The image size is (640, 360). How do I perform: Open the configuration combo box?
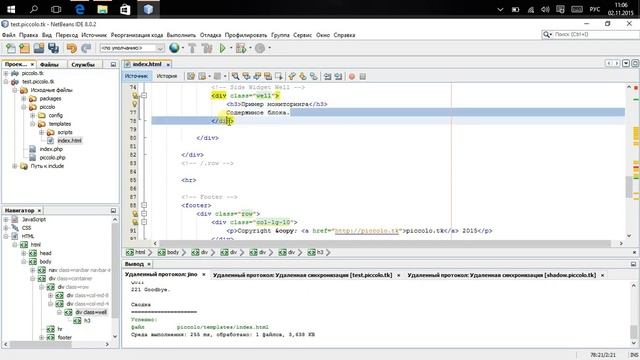tap(132, 48)
